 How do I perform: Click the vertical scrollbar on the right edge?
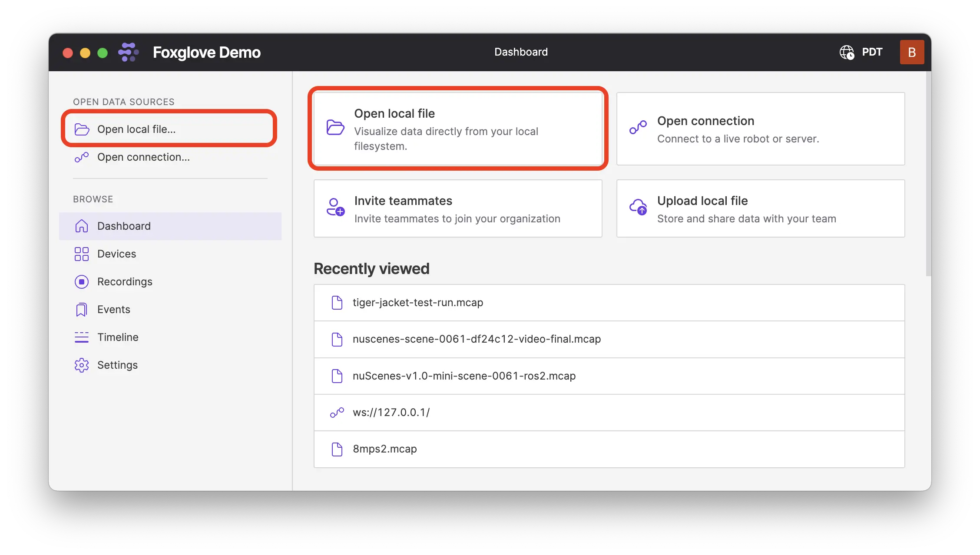click(928, 174)
